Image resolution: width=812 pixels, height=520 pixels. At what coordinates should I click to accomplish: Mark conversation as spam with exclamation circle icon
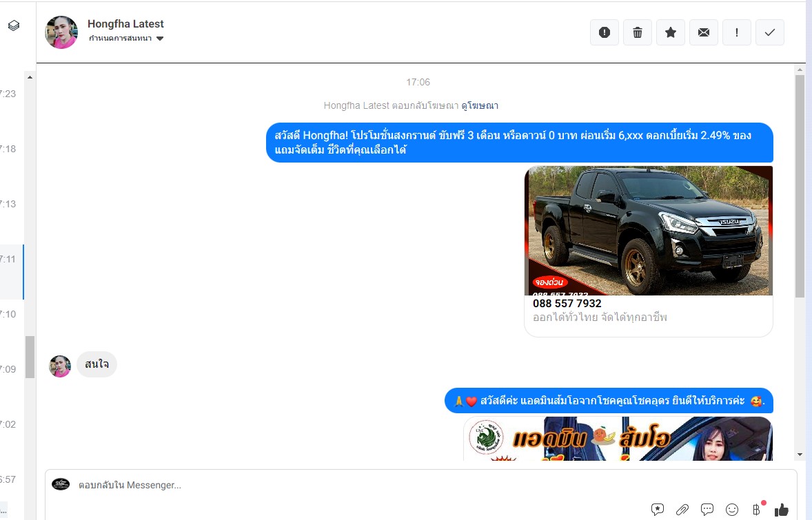(605, 32)
